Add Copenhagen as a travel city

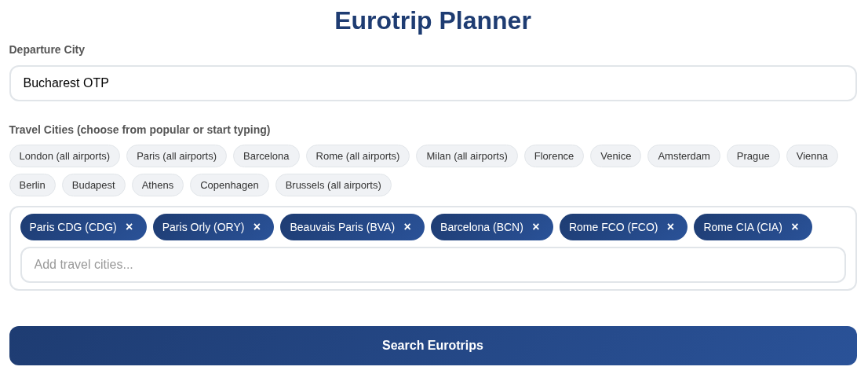(229, 185)
